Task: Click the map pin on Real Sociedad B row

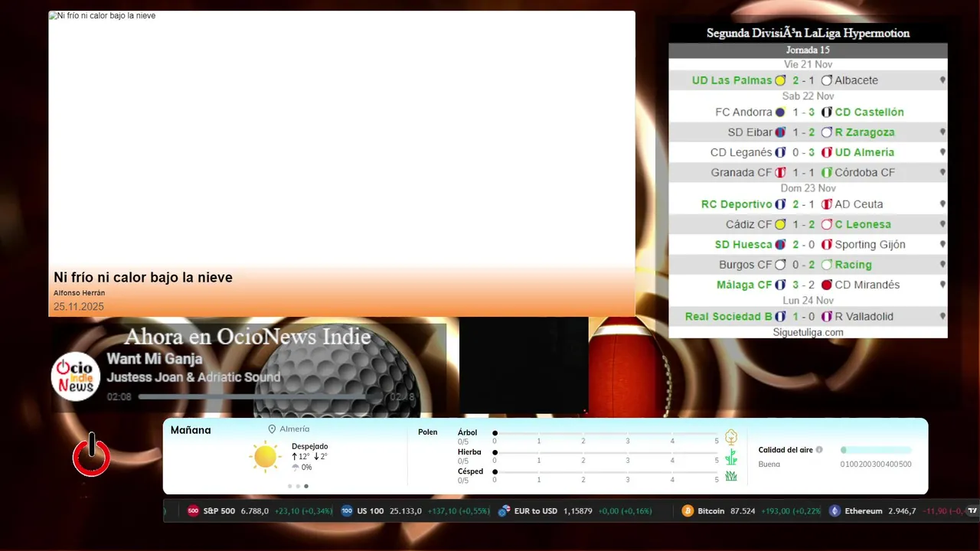Action: 942,317
